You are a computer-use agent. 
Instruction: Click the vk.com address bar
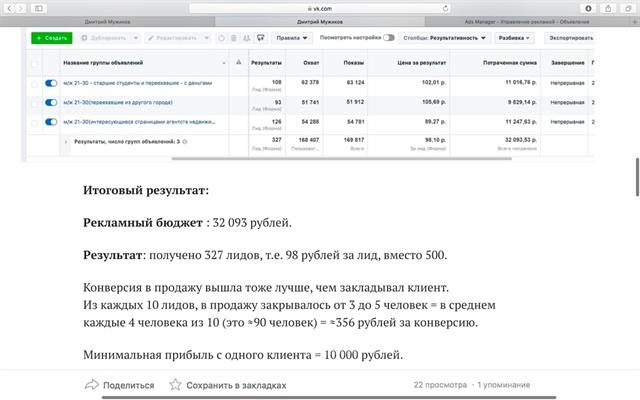coord(320,7)
